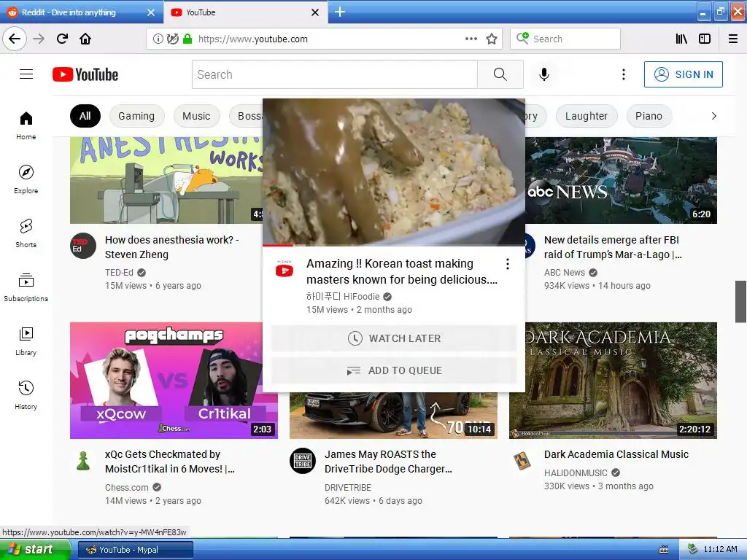Filter videos by Laughter chip
This screenshot has height=560, width=747.
pos(587,116)
